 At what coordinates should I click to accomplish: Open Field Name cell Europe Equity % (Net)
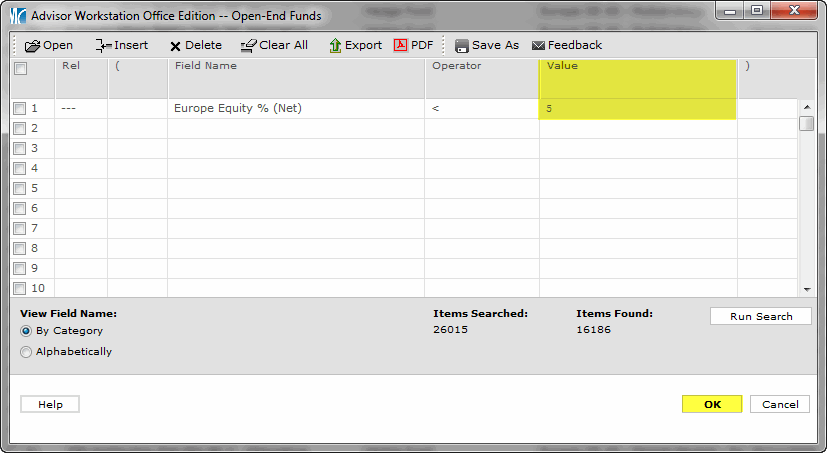(296, 108)
